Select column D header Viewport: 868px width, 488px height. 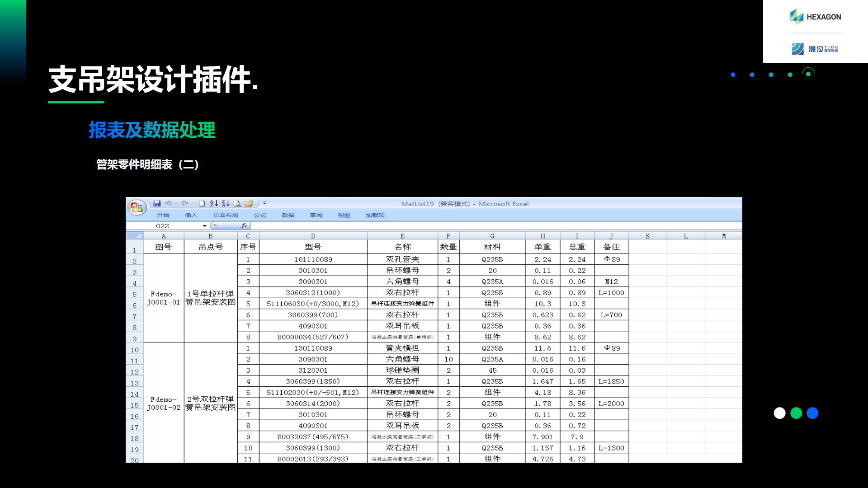(313, 236)
